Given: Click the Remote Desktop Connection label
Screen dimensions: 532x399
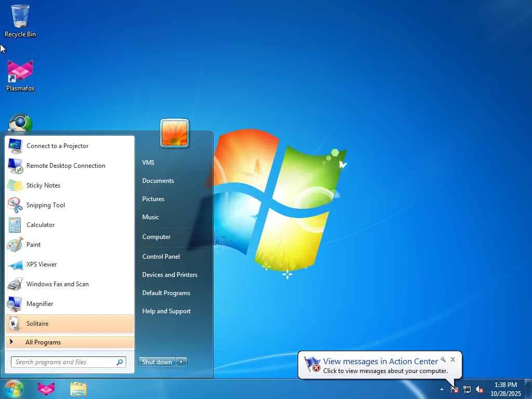Looking at the screenshot, I should point(66,166).
